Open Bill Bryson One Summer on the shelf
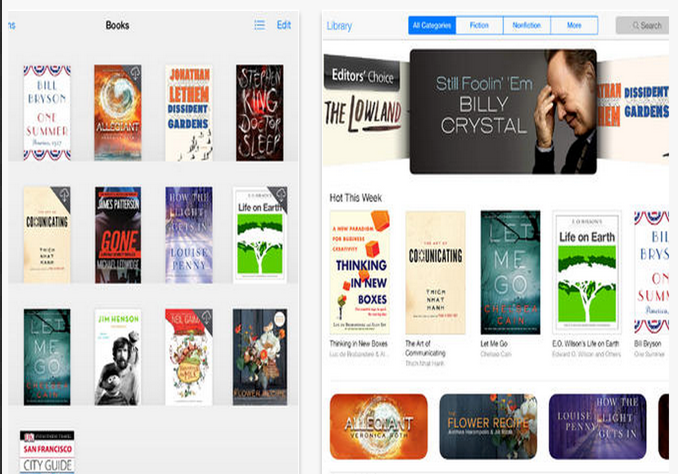Image resolution: width=678 pixels, height=474 pixels. pos(47,113)
